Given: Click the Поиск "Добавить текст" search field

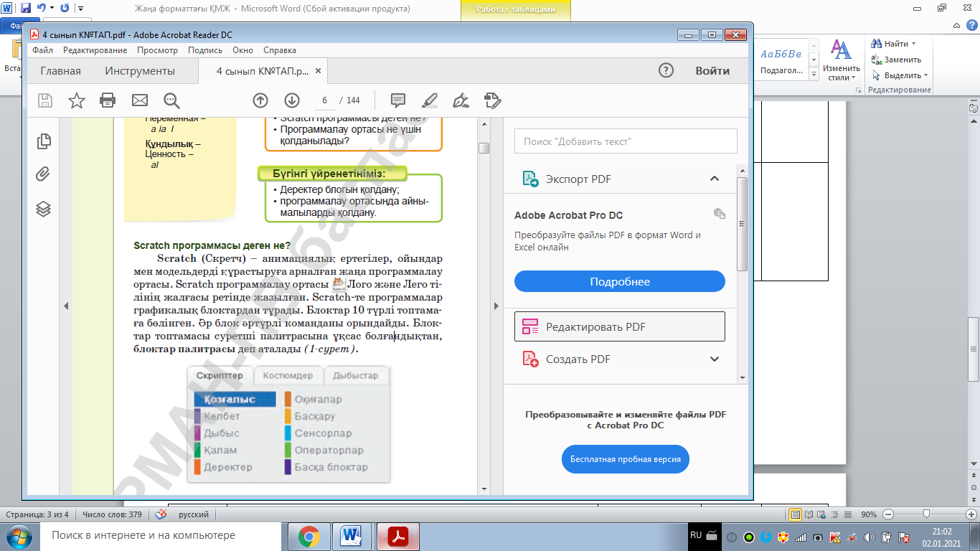Looking at the screenshot, I should coord(626,141).
